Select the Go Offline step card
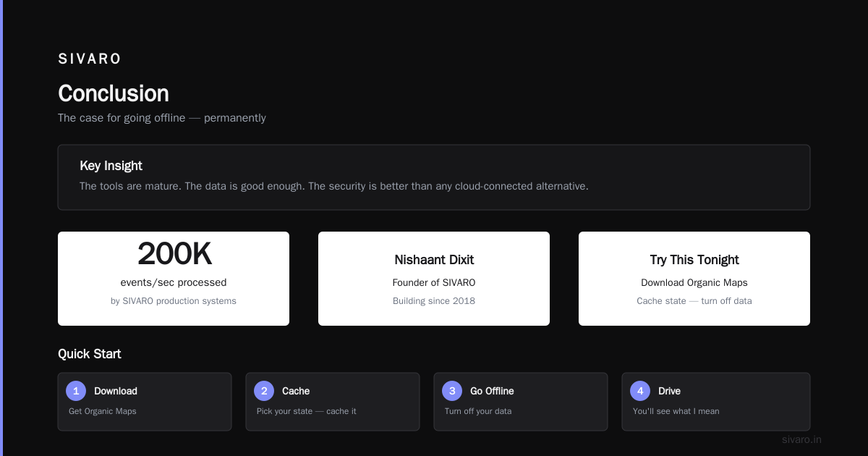Image resolution: width=868 pixels, height=456 pixels. tap(521, 402)
